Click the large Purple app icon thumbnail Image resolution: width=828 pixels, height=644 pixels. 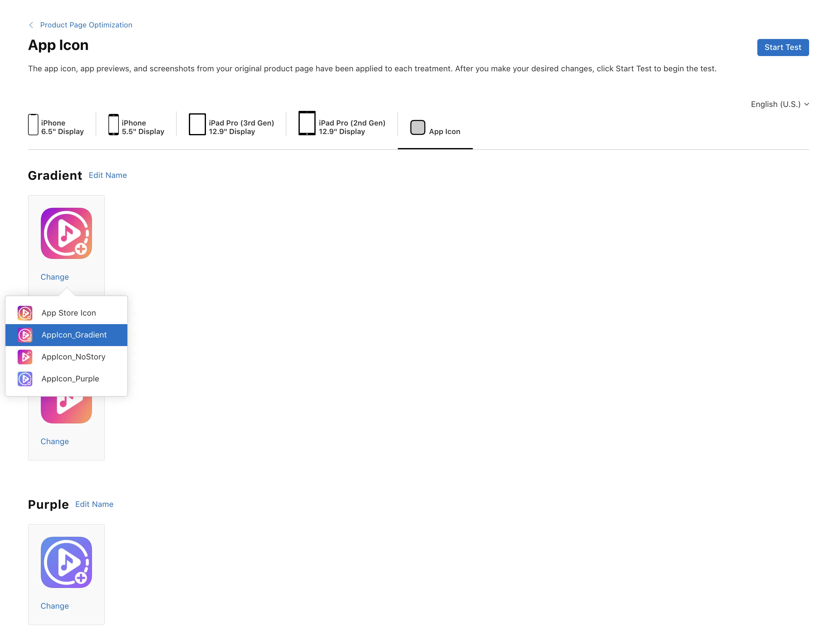(x=66, y=562)
